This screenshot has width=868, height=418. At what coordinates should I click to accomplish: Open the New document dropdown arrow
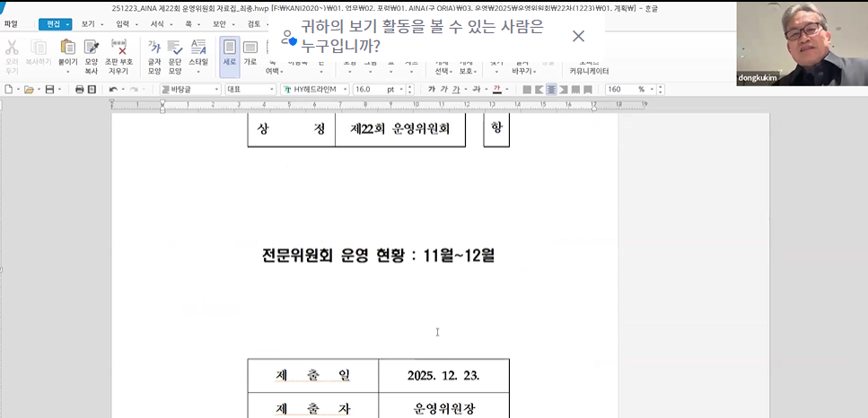[x=18, y=89]
